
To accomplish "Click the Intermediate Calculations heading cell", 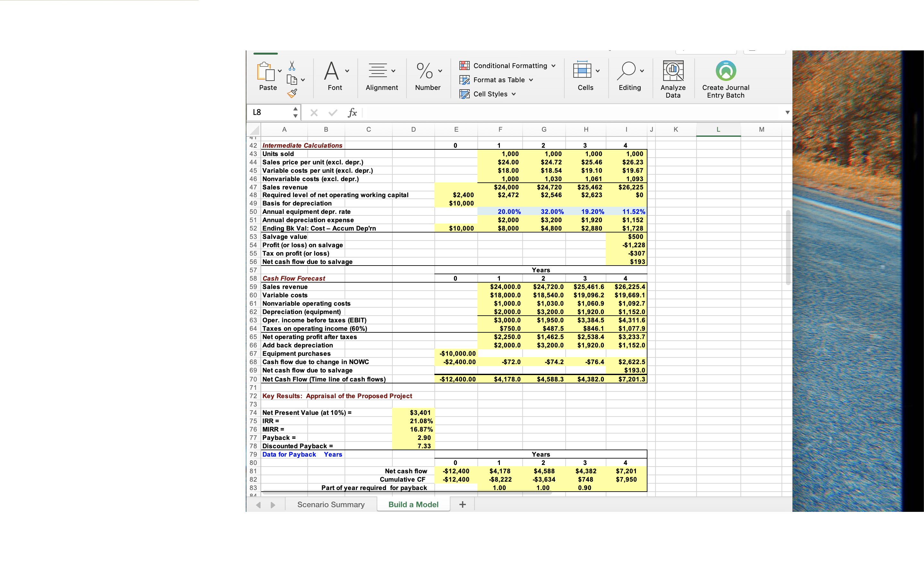I will click(302, 145).
